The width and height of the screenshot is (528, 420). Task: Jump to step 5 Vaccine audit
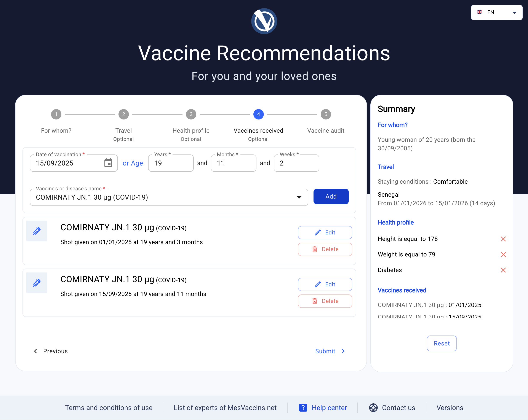pyautogui.click(x=326, y=114)
